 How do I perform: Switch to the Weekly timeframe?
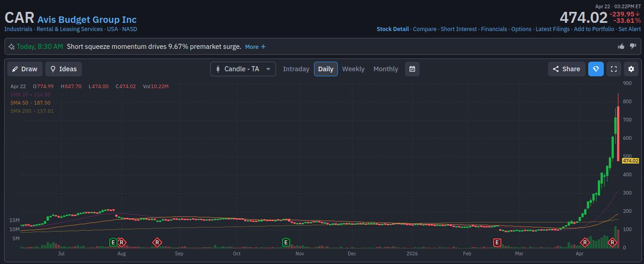[353, 69]
